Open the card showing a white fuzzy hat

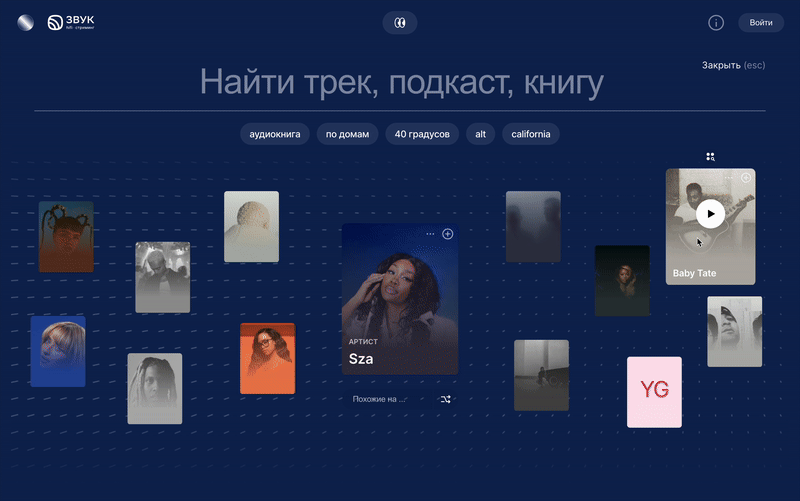coord(252,227)
